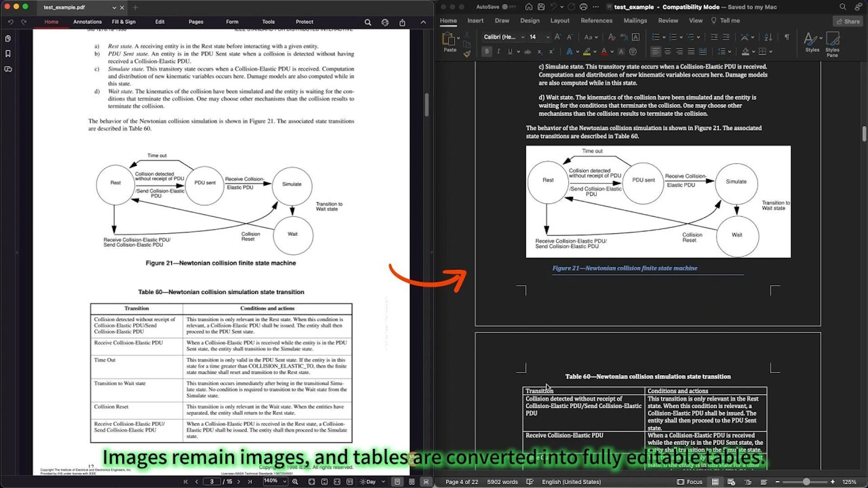Open the page thumbnails panel in PDF sidebar
868x488 pixels.
tap(8, 38)
